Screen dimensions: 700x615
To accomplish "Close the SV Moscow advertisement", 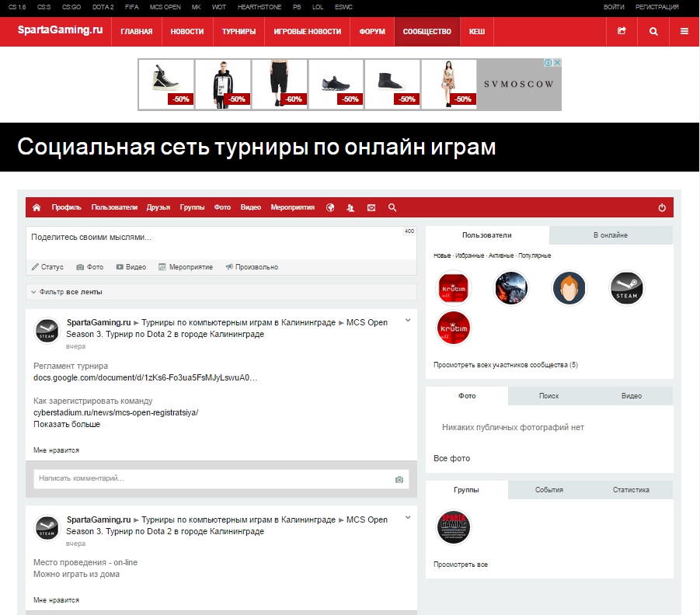I will 557,62.
